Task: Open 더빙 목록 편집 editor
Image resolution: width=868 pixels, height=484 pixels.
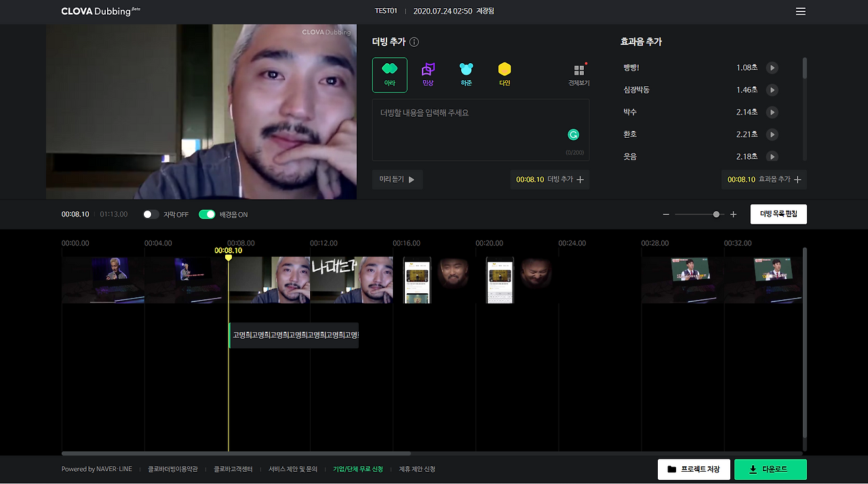Action: [778, 214]
